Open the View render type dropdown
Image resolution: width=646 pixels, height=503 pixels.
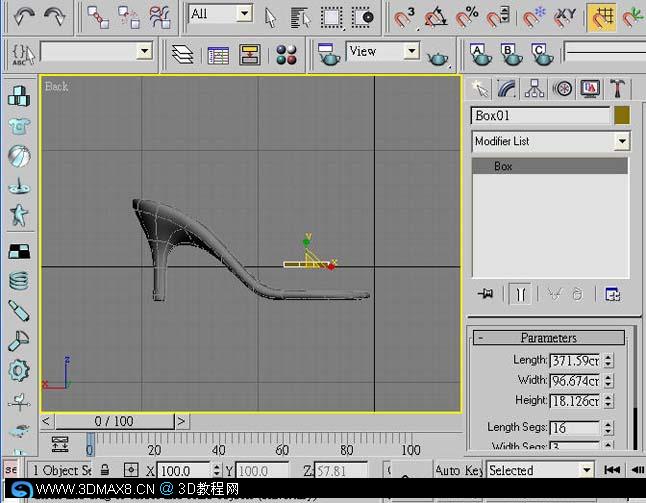point(412,51)
